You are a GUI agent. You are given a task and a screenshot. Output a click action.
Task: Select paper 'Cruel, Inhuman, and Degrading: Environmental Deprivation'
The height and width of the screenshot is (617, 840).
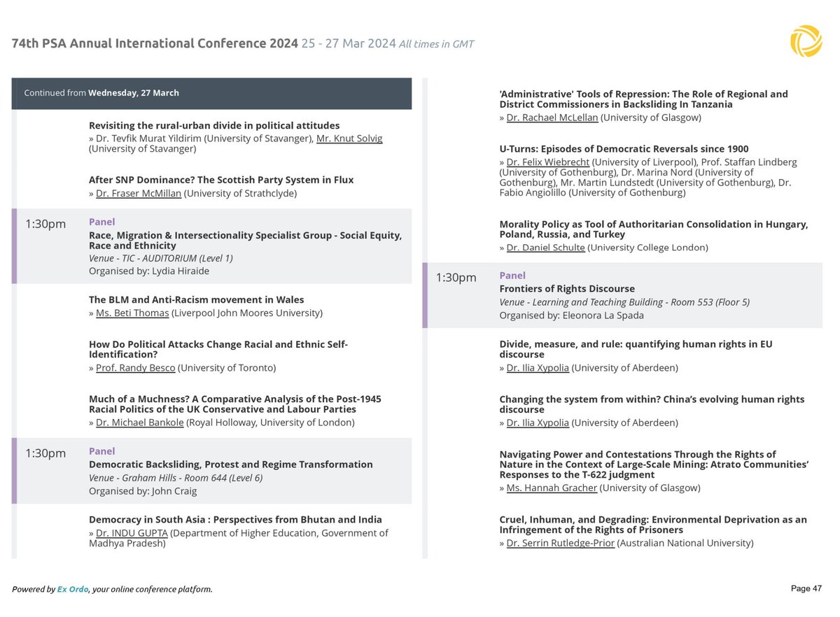(653, 525)
